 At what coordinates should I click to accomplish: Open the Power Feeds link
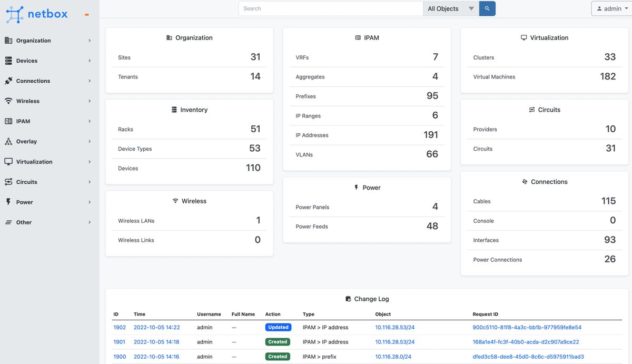[x=312, y=227]
